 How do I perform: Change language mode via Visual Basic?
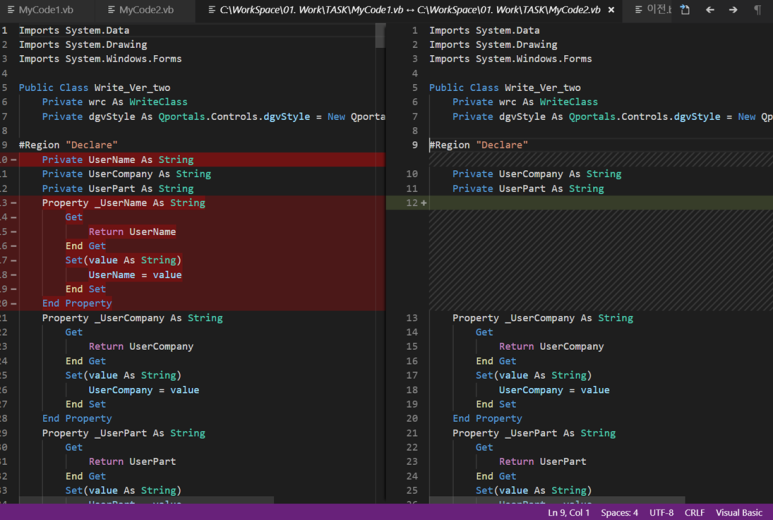pos(738,513)
